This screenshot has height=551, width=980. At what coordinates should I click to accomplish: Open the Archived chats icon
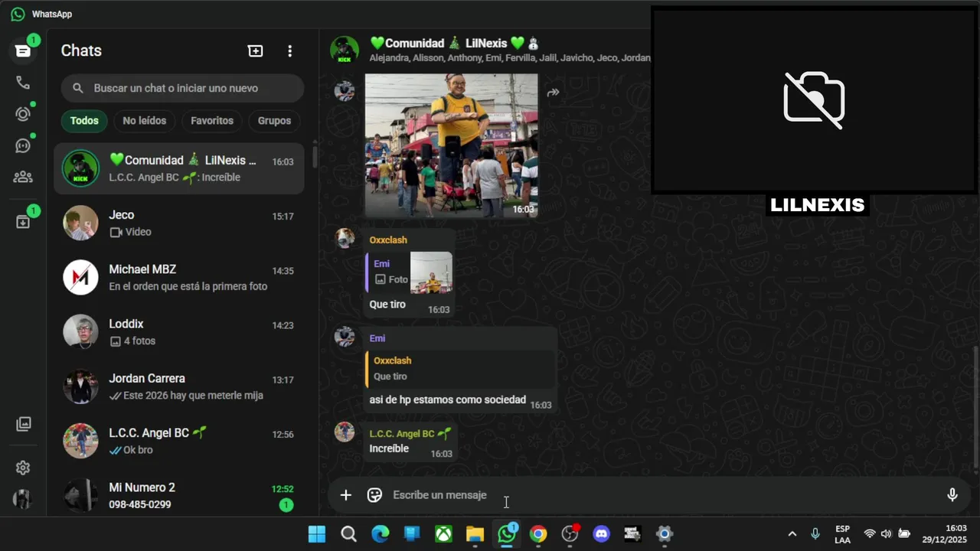tap(23, 222)
